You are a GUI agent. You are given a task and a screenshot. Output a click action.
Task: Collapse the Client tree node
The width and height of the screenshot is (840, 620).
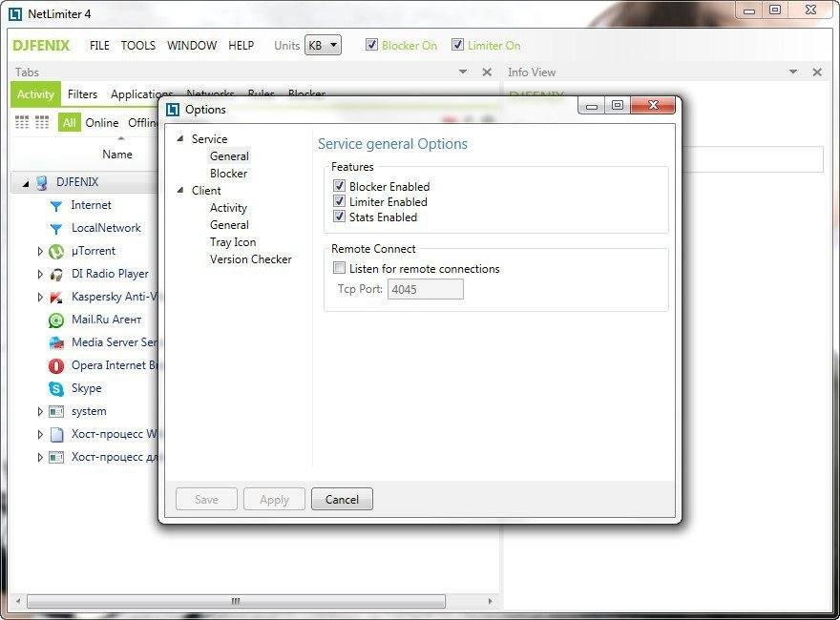[180, 190]
